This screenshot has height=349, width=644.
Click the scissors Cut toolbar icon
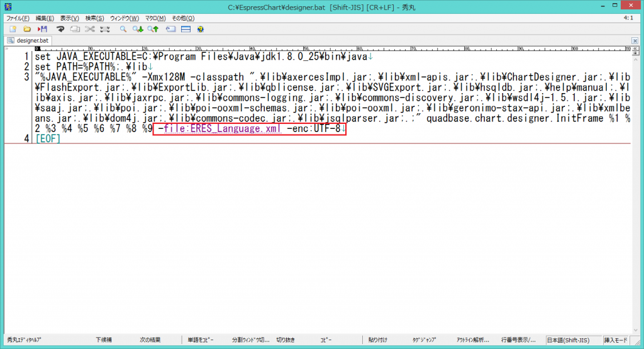[90, 29]
